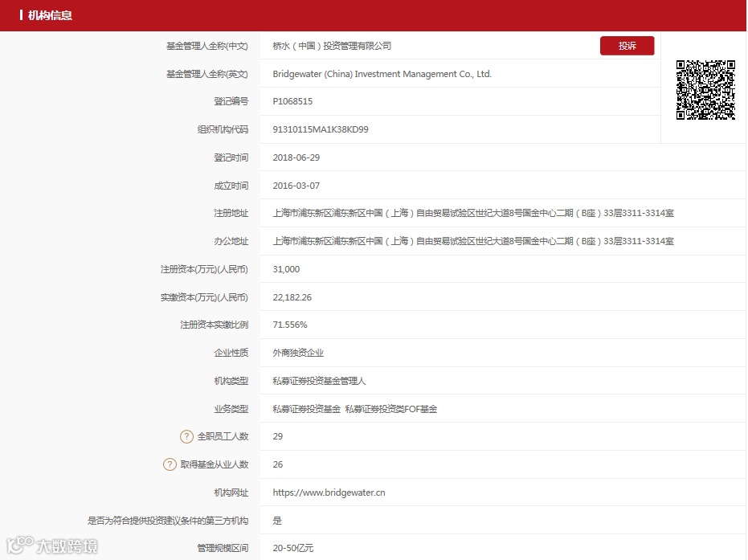The width and height of the screenshot is (748, 560).
Task: Click paid-in ratio 71.556%
Action: click(290, 325)
